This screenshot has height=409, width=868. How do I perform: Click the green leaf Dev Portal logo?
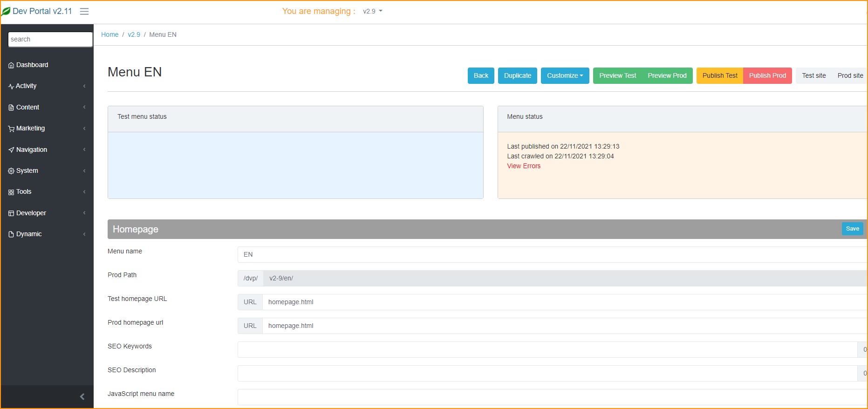pos(6,11)
